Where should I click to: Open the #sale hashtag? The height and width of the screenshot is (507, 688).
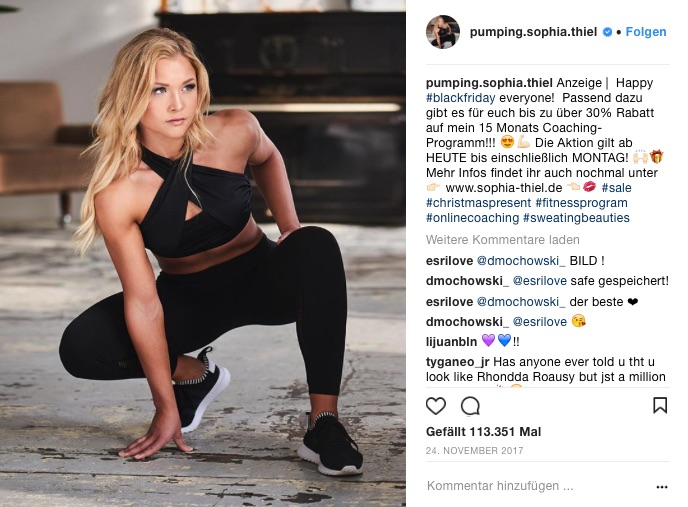(616, 188)
